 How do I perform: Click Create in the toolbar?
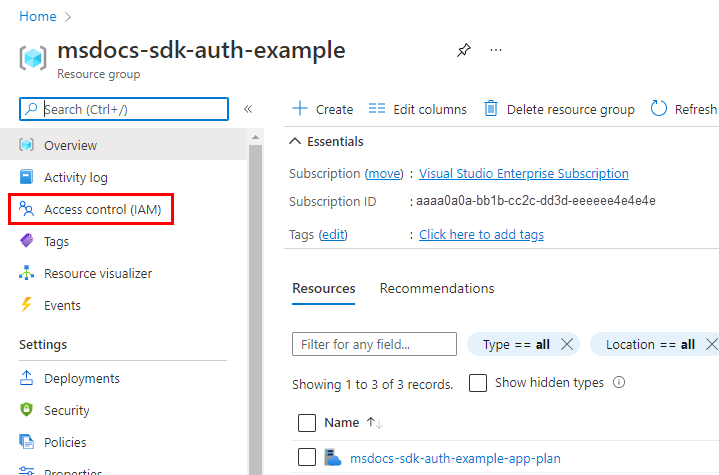click(323, 109)
